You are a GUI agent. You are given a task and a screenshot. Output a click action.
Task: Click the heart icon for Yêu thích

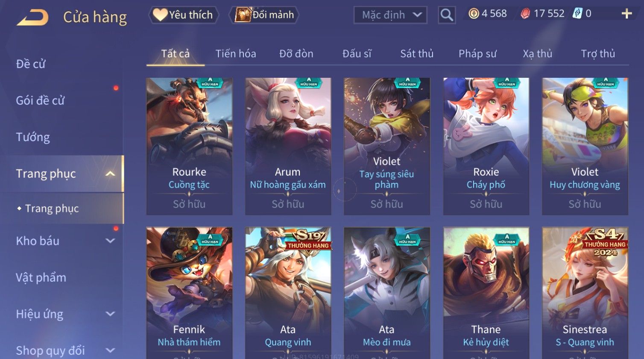pos(160,15)
